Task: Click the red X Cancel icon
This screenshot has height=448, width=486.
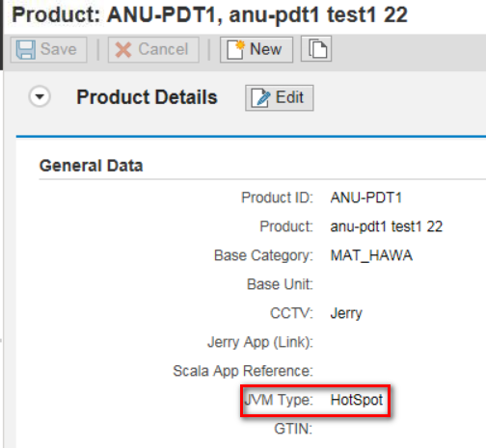Action: pyautogui.click(x=123, y=50)
